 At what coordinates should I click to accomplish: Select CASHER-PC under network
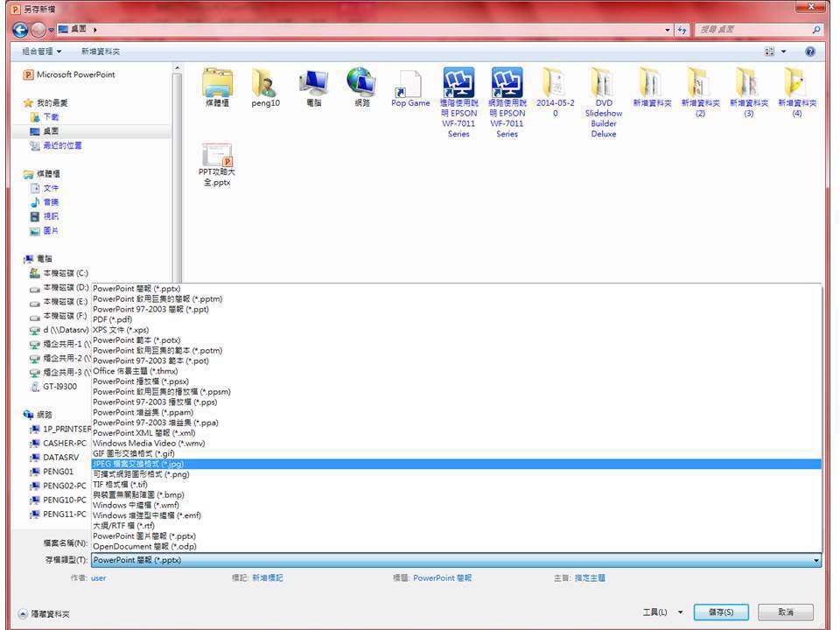[x=64, y=443]
